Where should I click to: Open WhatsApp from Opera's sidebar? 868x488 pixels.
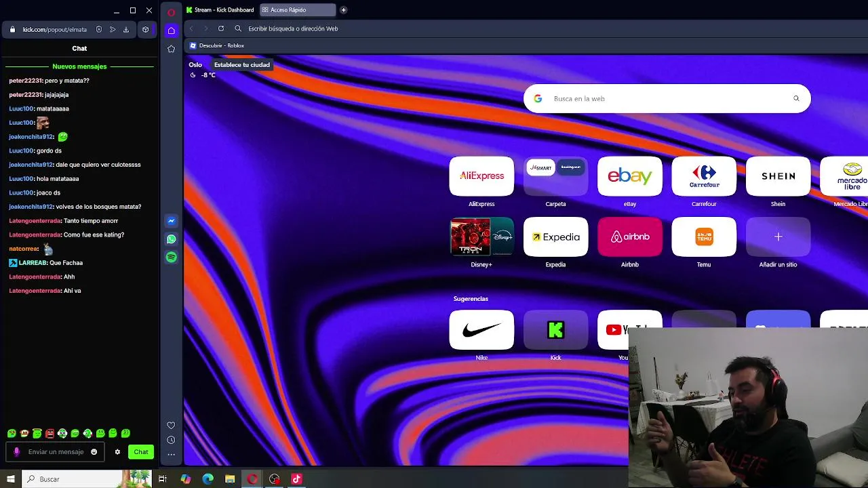(x=171, y=239)
